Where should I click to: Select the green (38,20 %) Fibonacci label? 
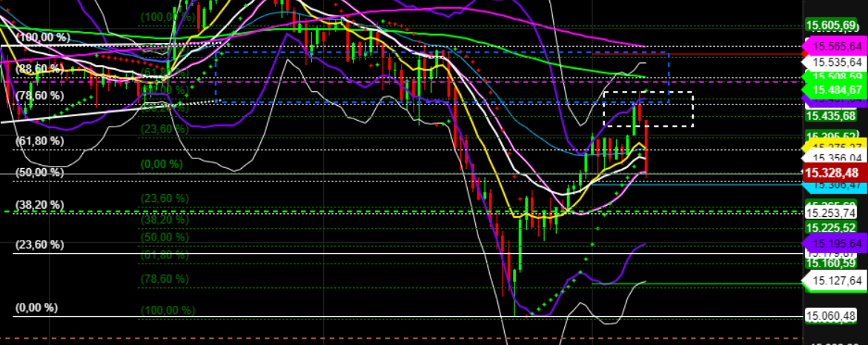(x=165, y=219)
